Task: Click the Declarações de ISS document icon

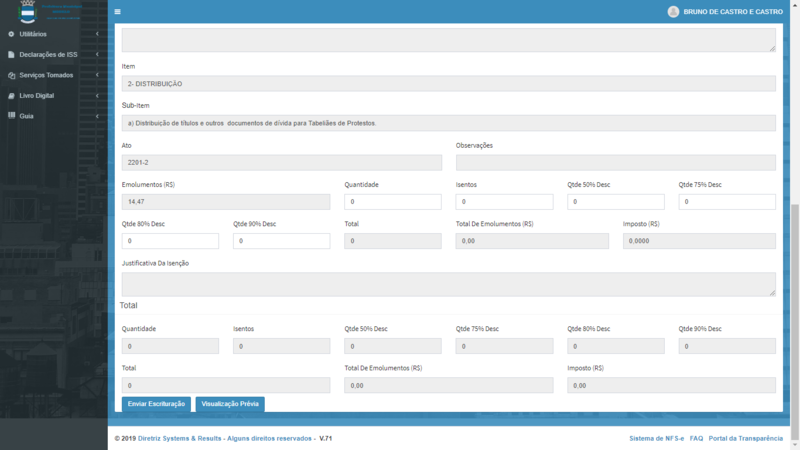Action: click(x=11, y=55)
